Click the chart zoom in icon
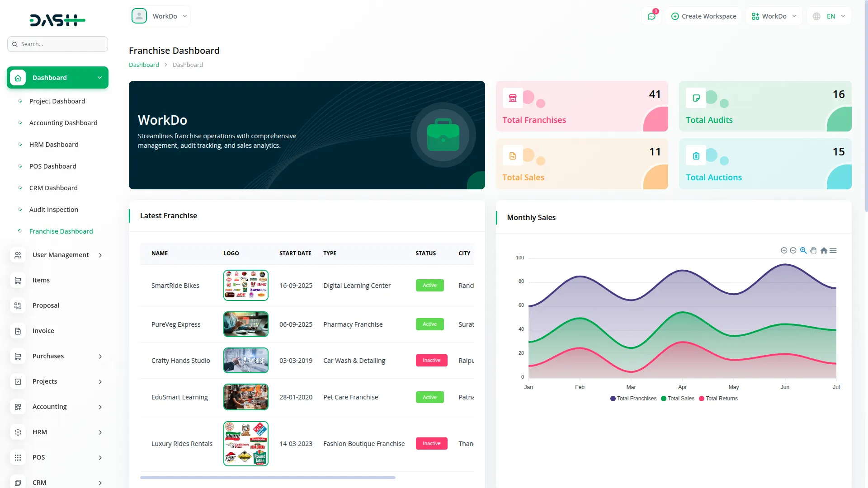The image size is (868, 488). point(784,250)
